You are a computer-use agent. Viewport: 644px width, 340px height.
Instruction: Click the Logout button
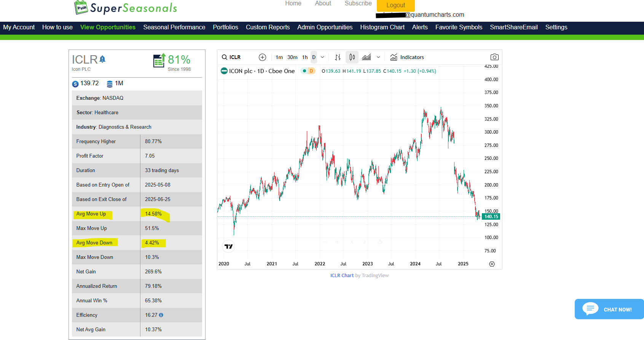click(x=396, y=5)
